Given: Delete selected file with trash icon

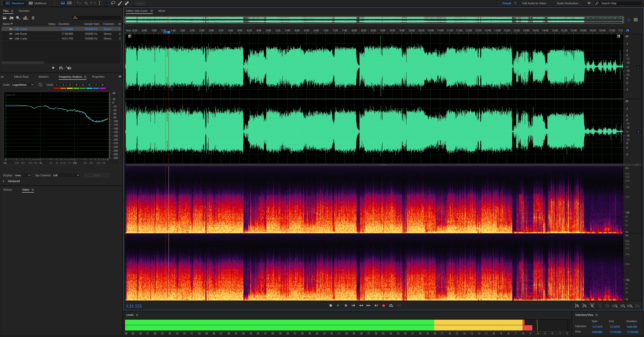Looking at the screenshot, I should (x=33, y=18).
